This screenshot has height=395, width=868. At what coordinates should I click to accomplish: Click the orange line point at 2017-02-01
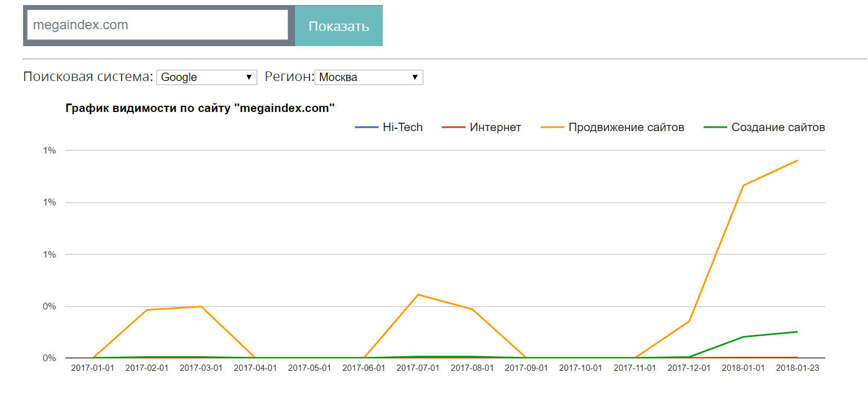[146, 310]
